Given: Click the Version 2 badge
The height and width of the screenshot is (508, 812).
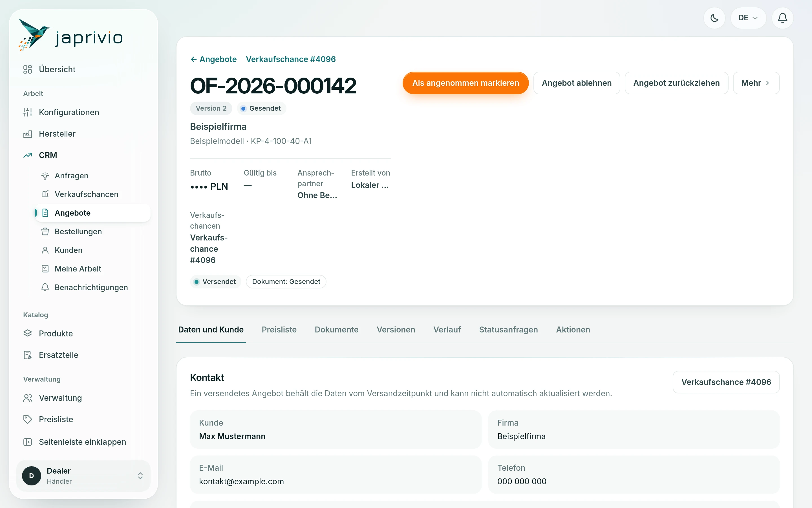Looking at the screenshot, I should coord(211,109).
